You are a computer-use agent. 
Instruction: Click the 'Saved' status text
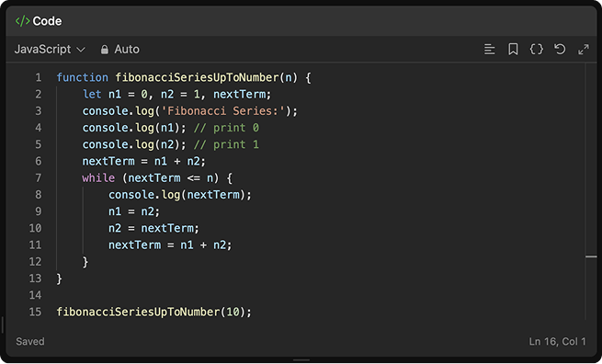pos(30,341)
